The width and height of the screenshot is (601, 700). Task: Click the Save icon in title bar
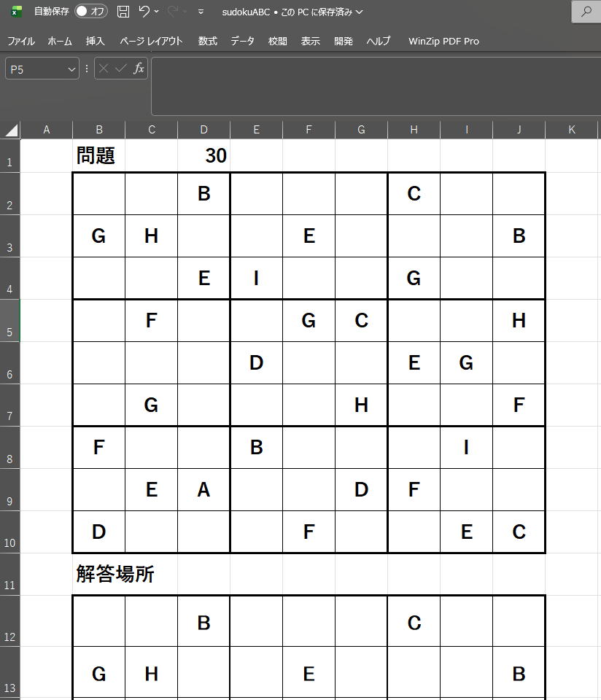[123, 12]
